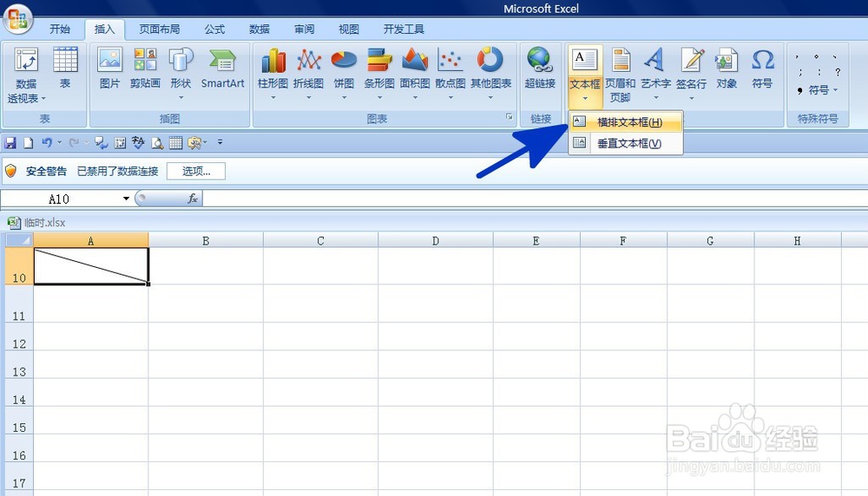This screenshot has height=496, width=868.
Task: Undo the last action
Action: coord(47,143)
